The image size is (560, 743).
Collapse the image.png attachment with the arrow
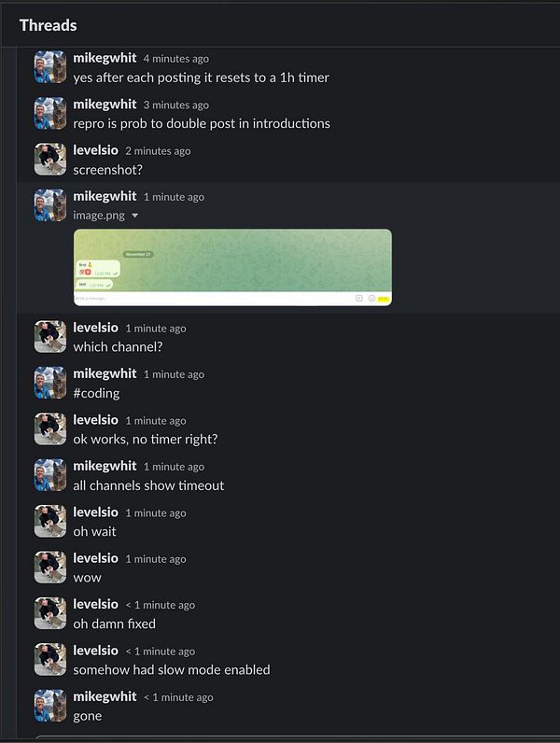tap(135, 216)
